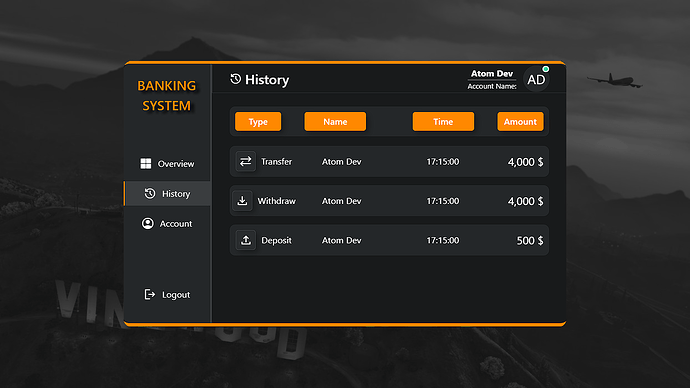Click the history icon beside page title
Screen dimensions: 690x388
tap(236, 79)
